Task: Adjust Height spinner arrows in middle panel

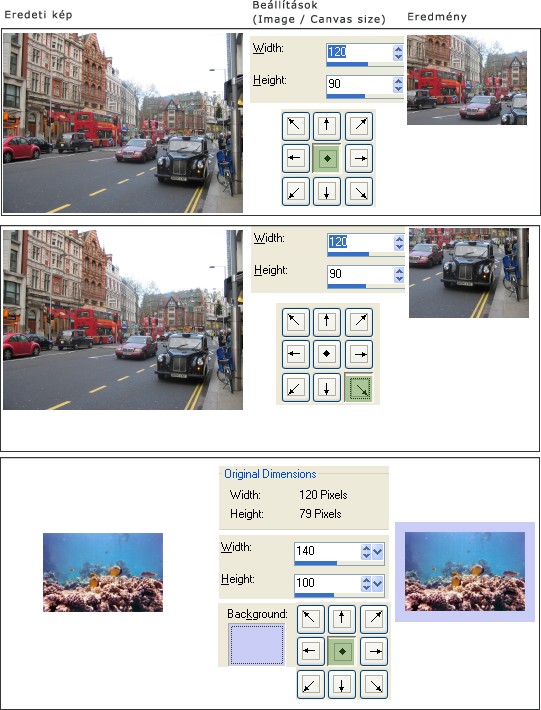Action: 399,275
